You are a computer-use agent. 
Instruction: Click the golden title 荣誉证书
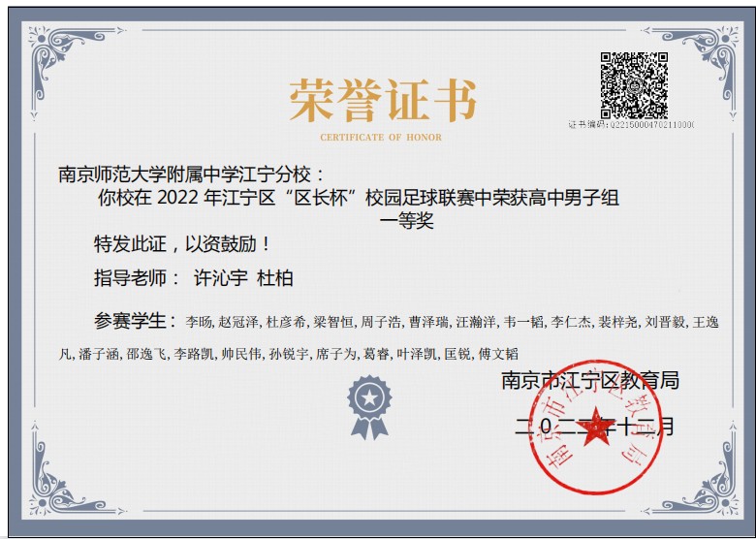pos(382,100)
